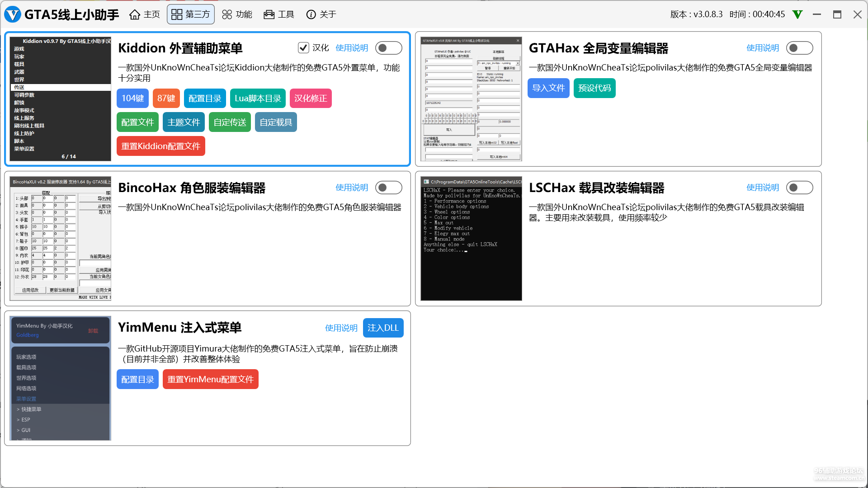Open the 主页 home tab
This screenshot has height=488, width=868.
(x=144, y=14)
